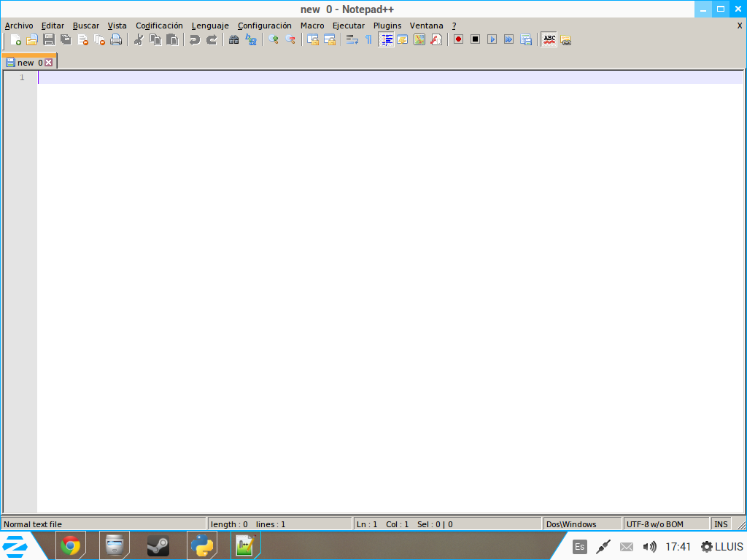Open the Macro menu
This screenshot has width=747, height=560.
pos(311,25)
